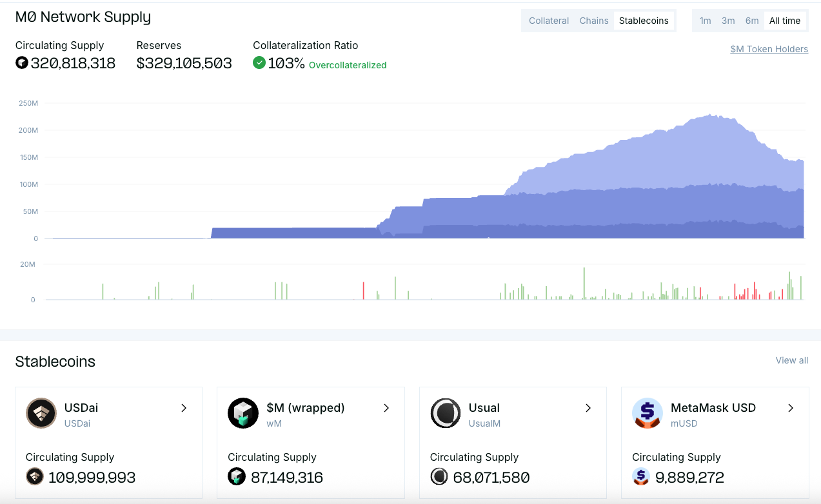Click the Reserves value $329,105,503
Screen dimensions: 821x504
184,63
